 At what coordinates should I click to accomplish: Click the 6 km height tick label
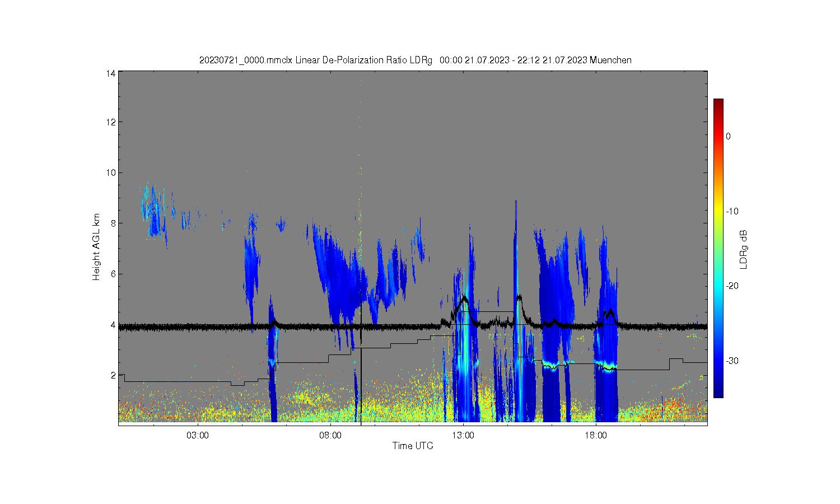(113, 274)
